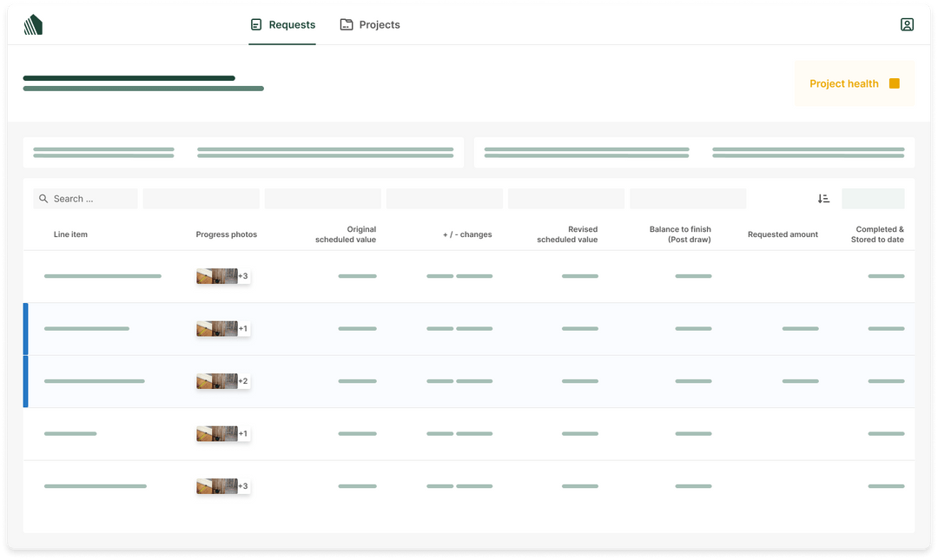Open the progress photo stack labeled +3

(221, 276)
